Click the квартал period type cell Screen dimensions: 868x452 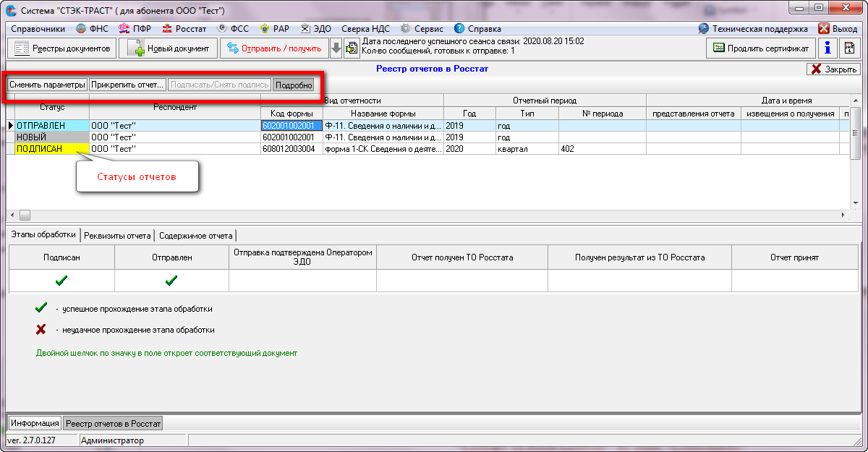coord(527,148)
